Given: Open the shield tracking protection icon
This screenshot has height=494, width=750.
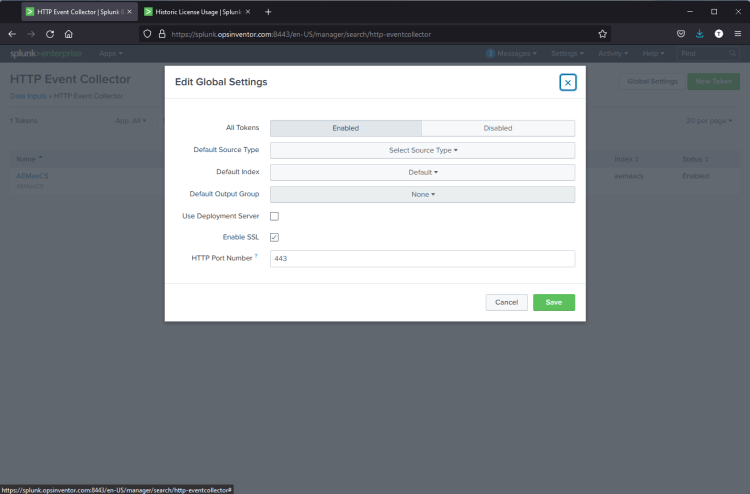Looking at the screenshot, I should pyautogui.click(x=147, y=34).
